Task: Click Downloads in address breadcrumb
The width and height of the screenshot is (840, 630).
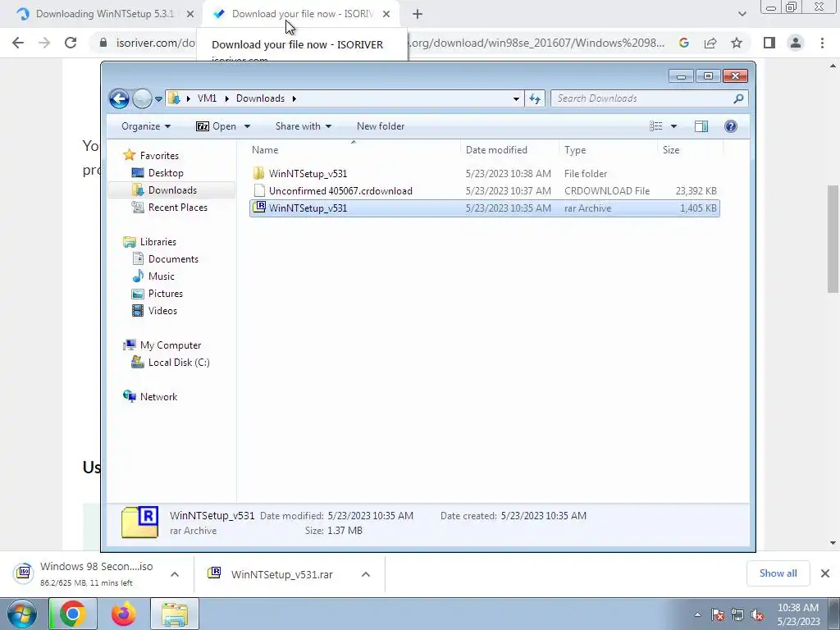Action: pos(260,98)
